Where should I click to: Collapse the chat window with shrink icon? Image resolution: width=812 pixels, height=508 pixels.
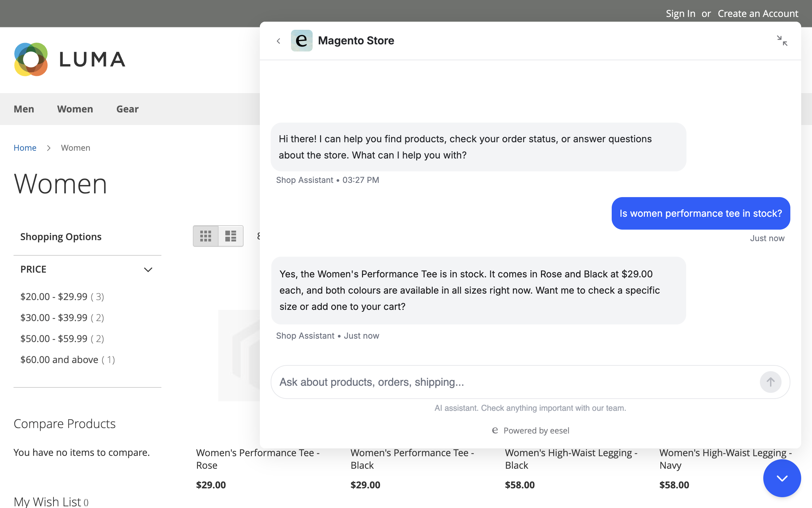tap(782, 41)
